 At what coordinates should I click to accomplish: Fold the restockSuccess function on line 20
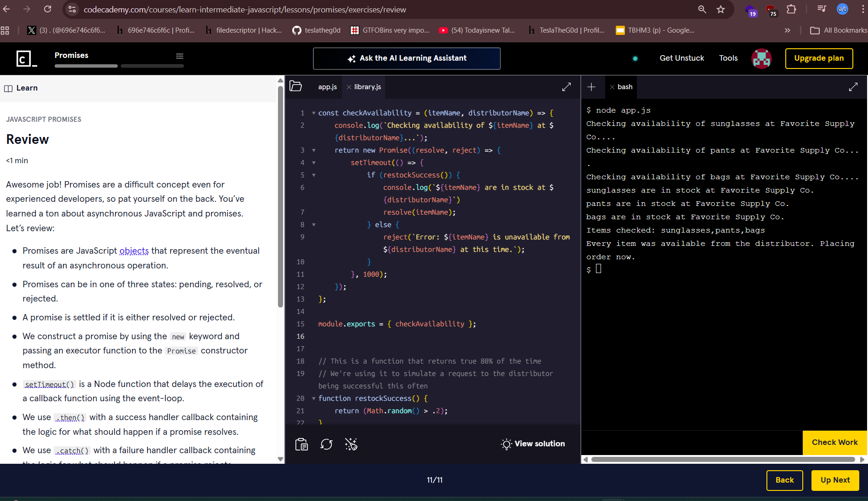click(x=314, y=399)
